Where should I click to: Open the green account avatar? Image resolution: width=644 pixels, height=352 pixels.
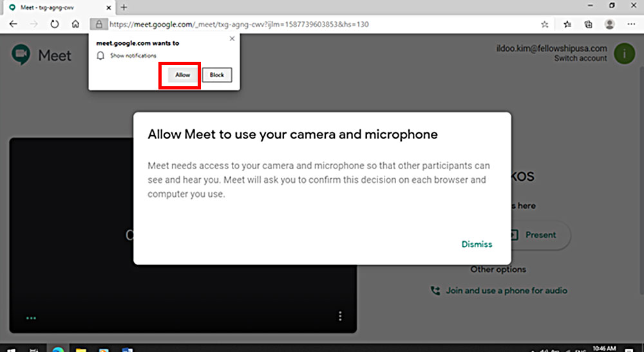(x=624, y=53)
